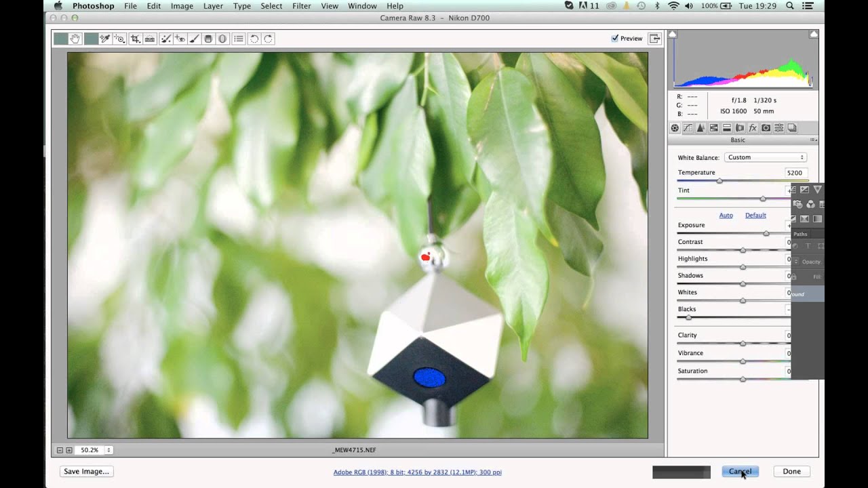Click the Temperature slider handle

pos(719,181)
